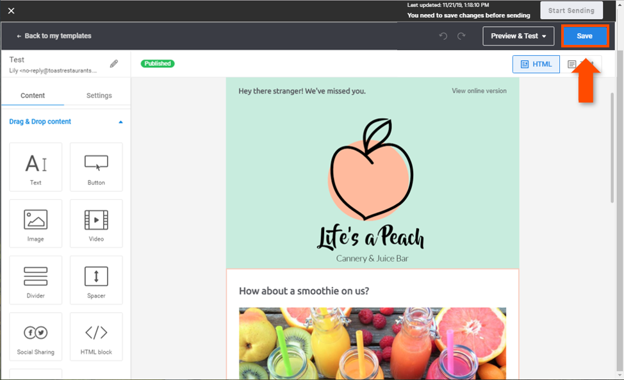
Task: Switch to HTML view mode
Action: click(536, 64)
